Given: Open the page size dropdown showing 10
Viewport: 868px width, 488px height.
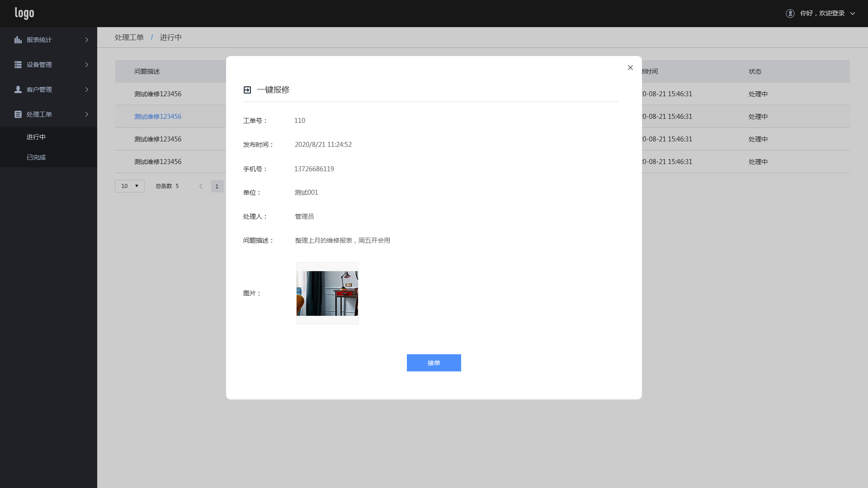Looking at the screenshot, I should pyautogui.click(x=130, y=186).
